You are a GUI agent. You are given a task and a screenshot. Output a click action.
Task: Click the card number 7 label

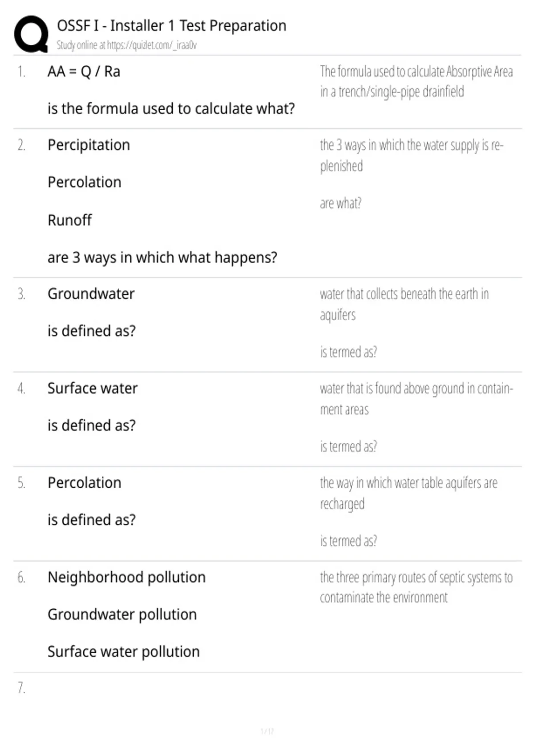[x=21, y=688]
